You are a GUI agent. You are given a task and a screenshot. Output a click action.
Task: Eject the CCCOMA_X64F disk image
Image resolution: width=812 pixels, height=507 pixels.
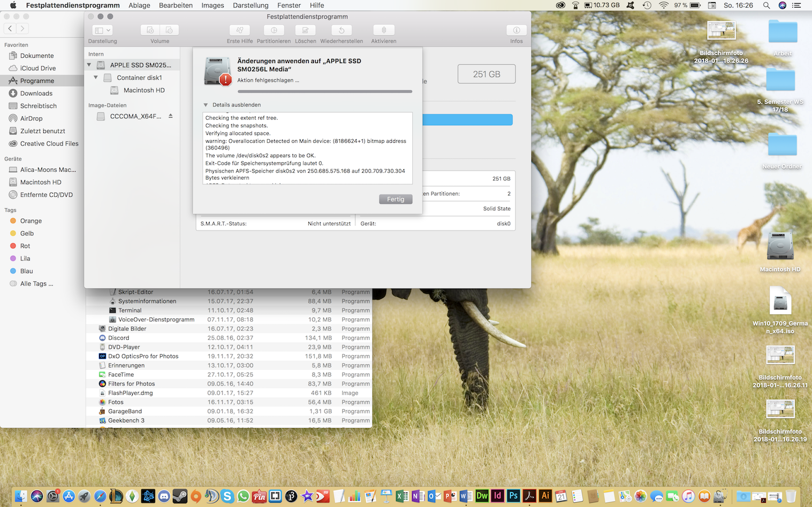[x=171, y=116]
